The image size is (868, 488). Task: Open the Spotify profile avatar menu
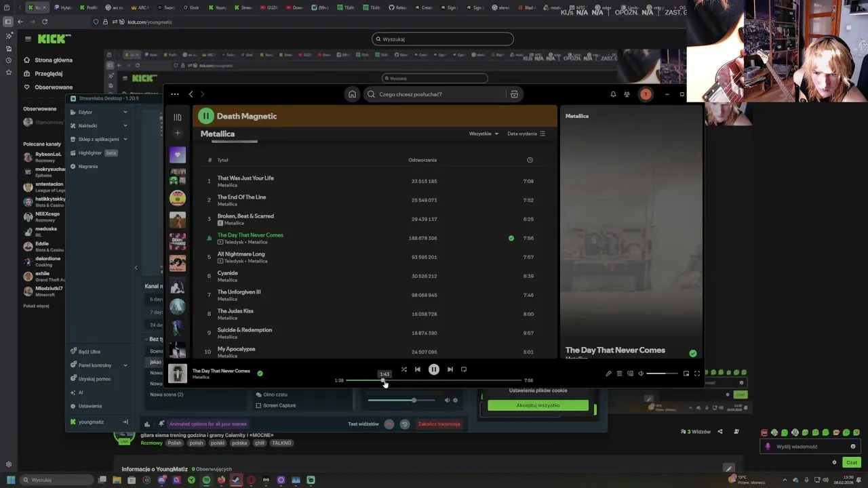tap(646, 94)
